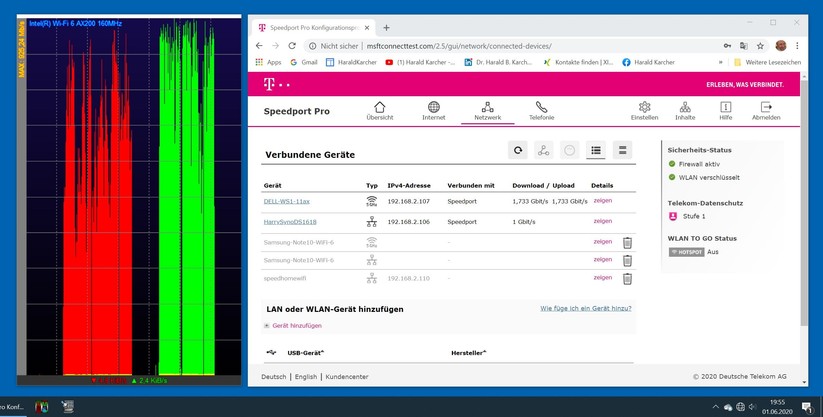Open the Facebook Harald Karcher bookmark
The height and width of the screenshot is (417, 823).
click(649, 62)
